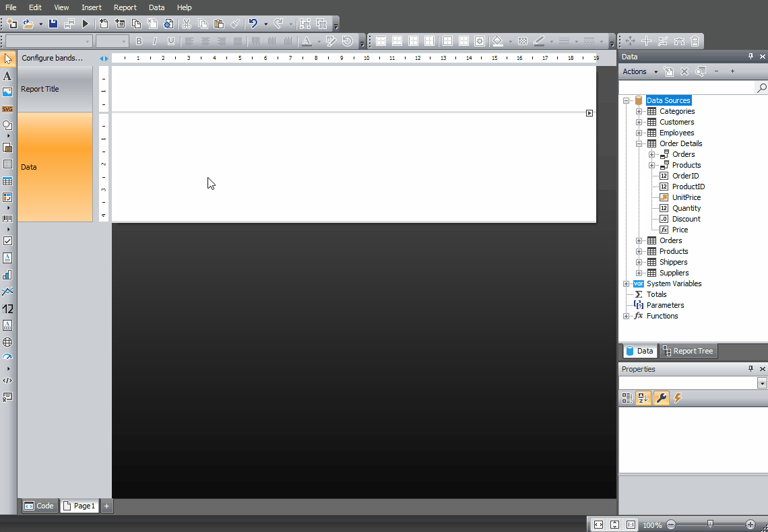Run the report Preview button
The height and width of the screenshot is (532, 768).
pyautogui.click(x=86, y=24)
